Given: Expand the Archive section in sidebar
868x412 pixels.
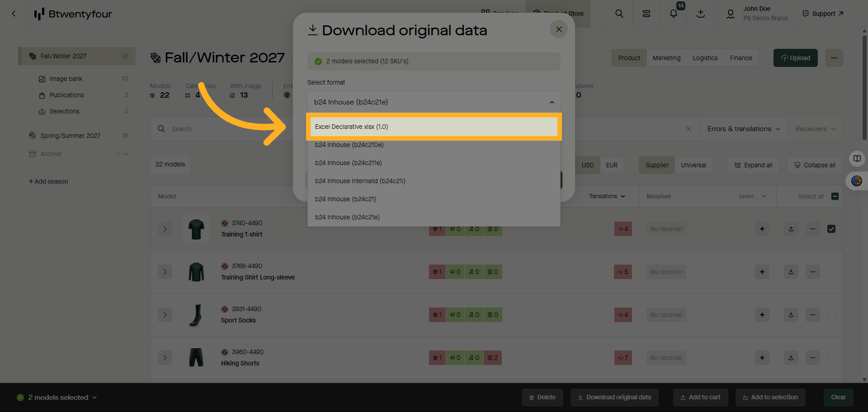Looking at the screenshot, I should pos(126,154).
